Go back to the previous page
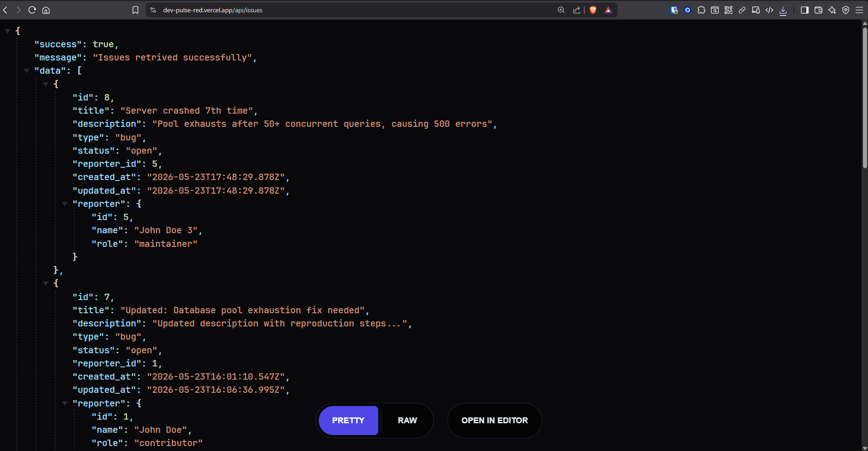 click(x=5, y=10)
